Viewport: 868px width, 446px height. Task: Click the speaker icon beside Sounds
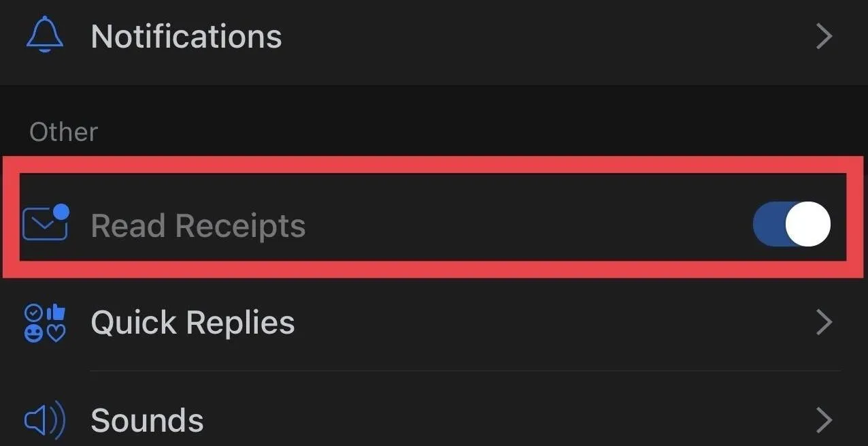pos(45,419)
